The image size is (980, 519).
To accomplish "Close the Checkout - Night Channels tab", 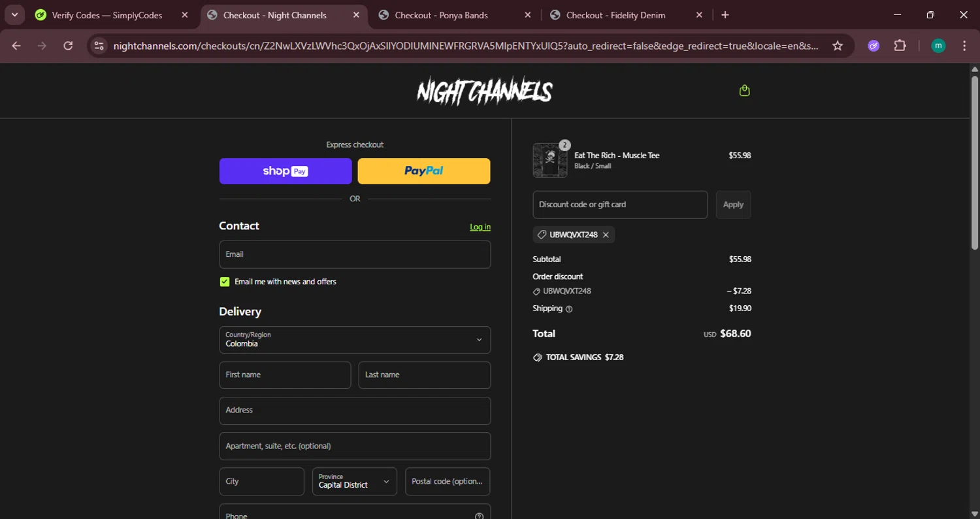I will coord(356,15).
